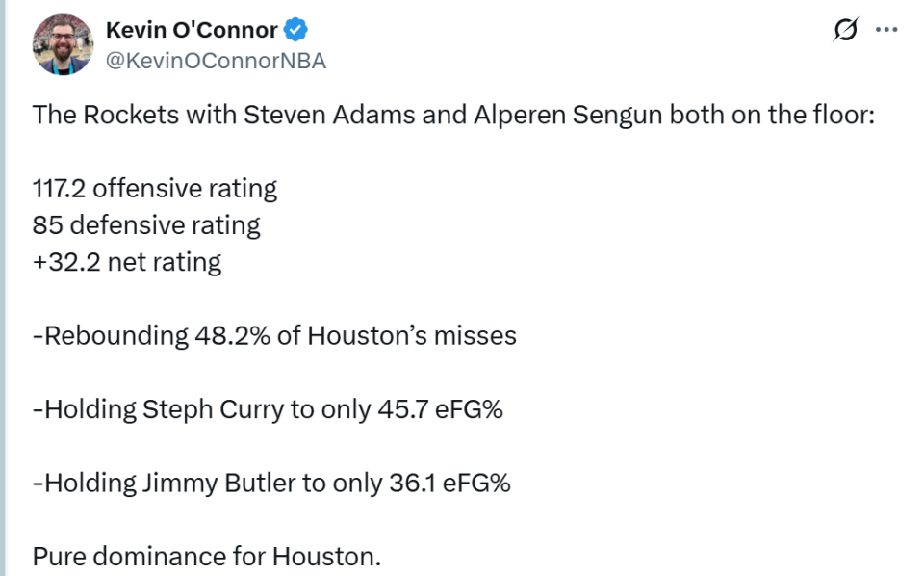Click the Rebounding 48.2% line
This screenshot has width=924, height=576.
pyautogui.click(x=274, y=336)
